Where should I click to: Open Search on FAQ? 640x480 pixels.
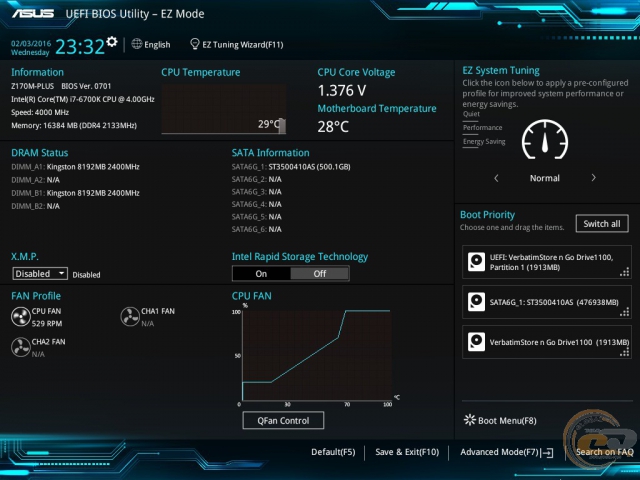tap(604, 452)
